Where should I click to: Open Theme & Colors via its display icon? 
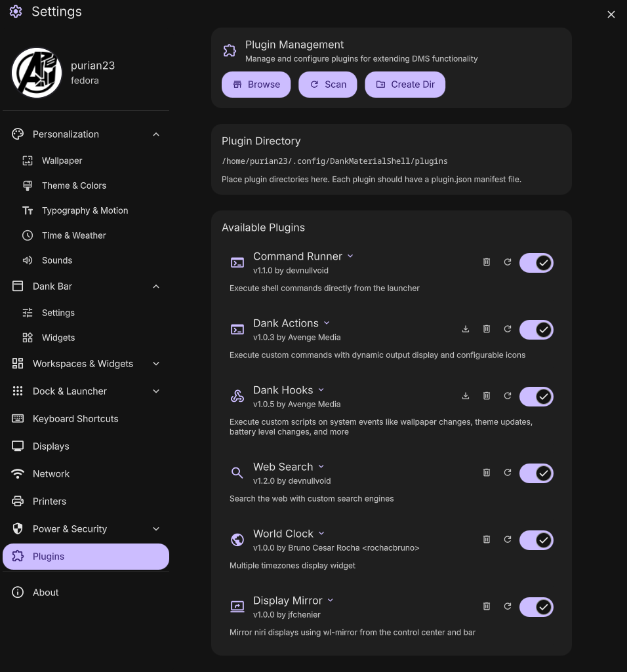(x=27, y=185)
